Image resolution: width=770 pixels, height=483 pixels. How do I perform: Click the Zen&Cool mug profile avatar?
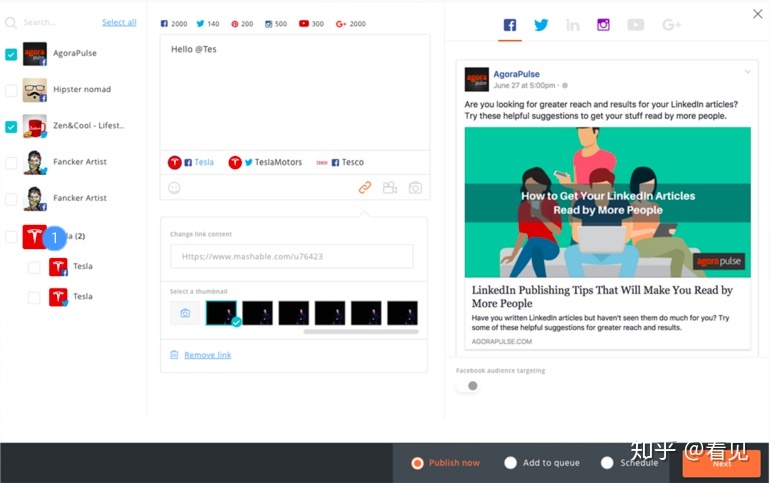pos(35,126)
